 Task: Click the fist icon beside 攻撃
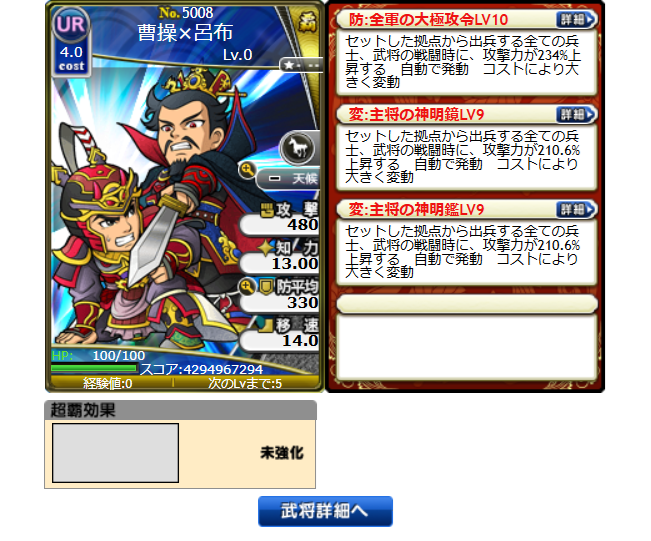(267, 210)
